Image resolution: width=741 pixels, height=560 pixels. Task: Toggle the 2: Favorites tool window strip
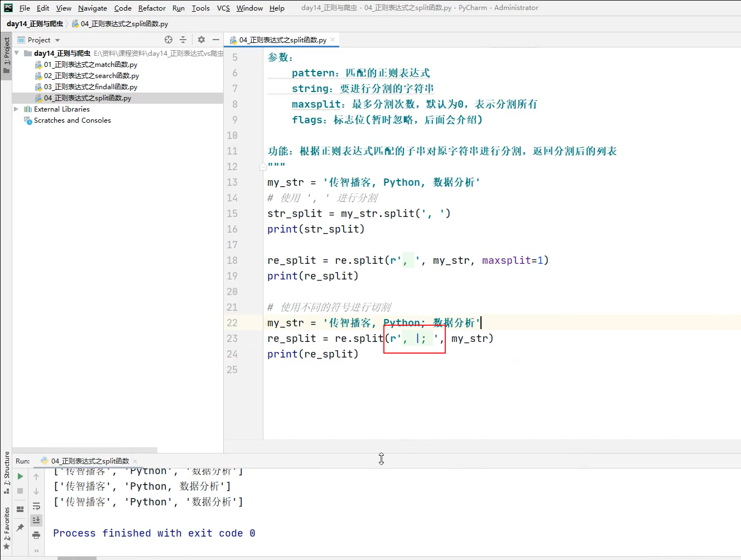click(6, 528)
